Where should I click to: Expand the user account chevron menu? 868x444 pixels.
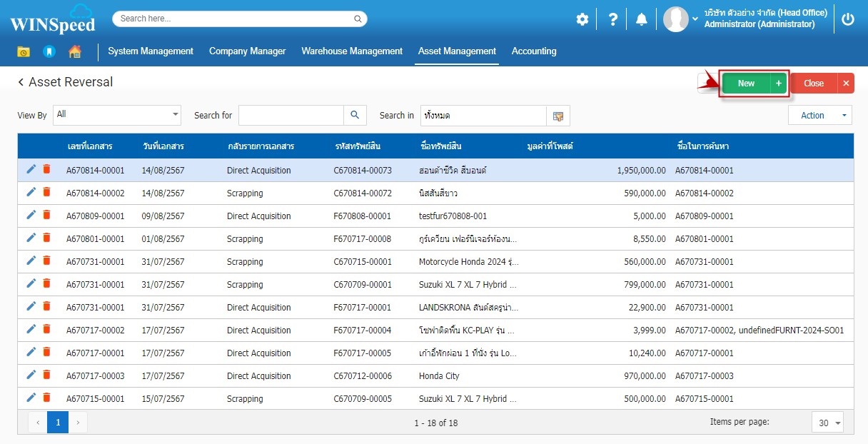coord(695,19)
